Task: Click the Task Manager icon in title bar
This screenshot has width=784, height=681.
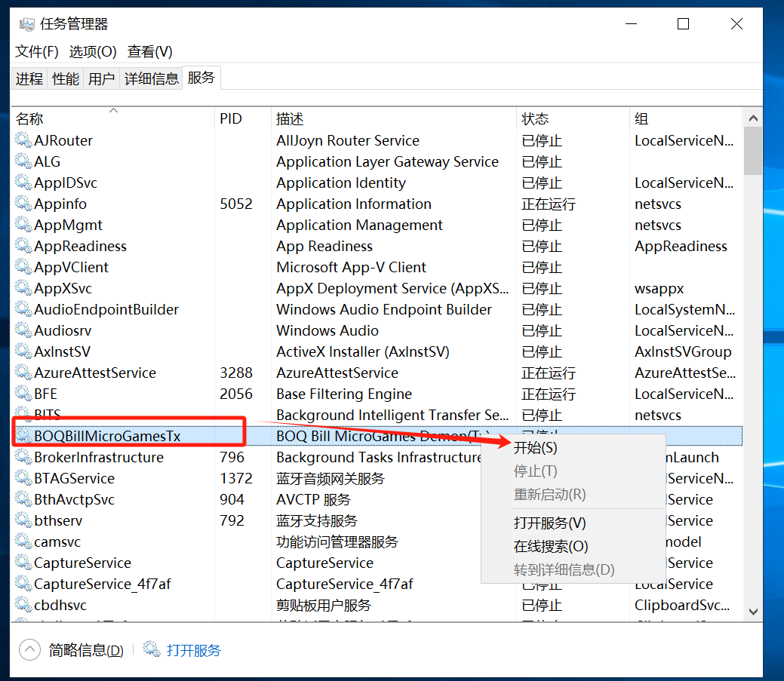Action: tap(26, 24)
